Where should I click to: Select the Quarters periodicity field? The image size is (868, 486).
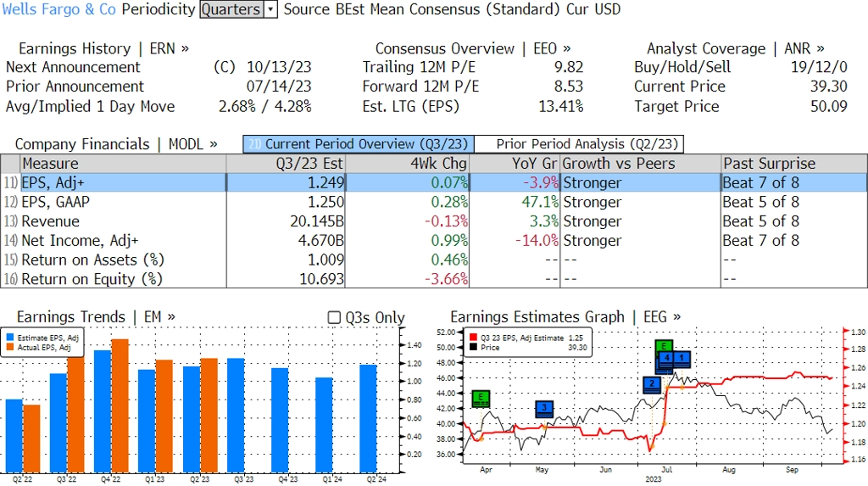click(x=231, y=9)
